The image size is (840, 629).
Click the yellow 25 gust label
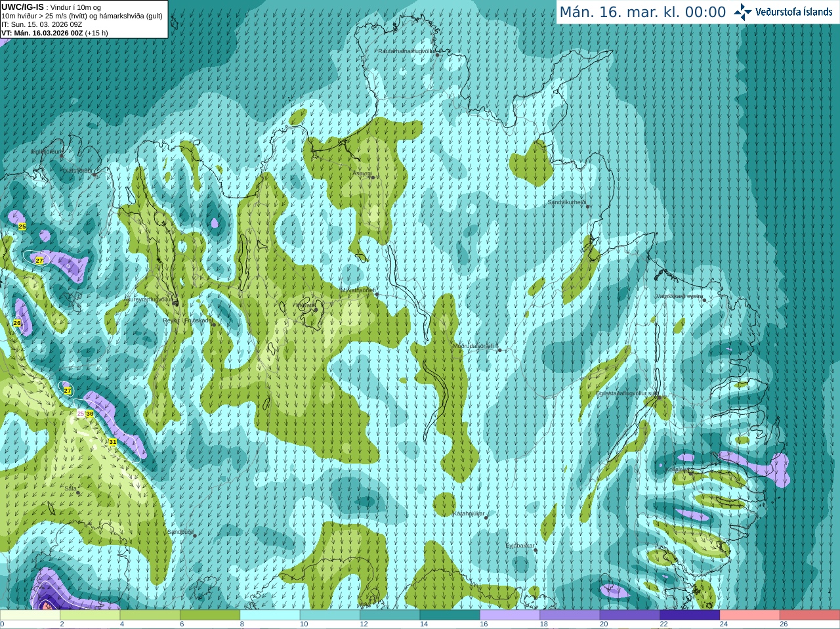(x=22, y=227)
